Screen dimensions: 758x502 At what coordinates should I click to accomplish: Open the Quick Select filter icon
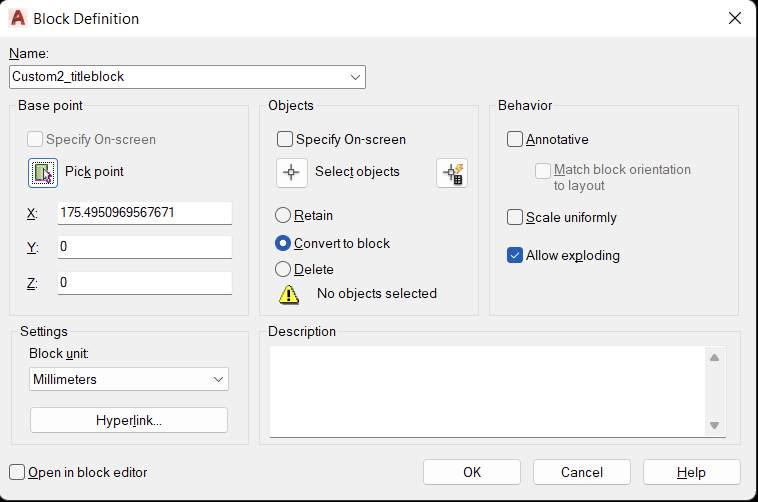(x=452, y=173)
